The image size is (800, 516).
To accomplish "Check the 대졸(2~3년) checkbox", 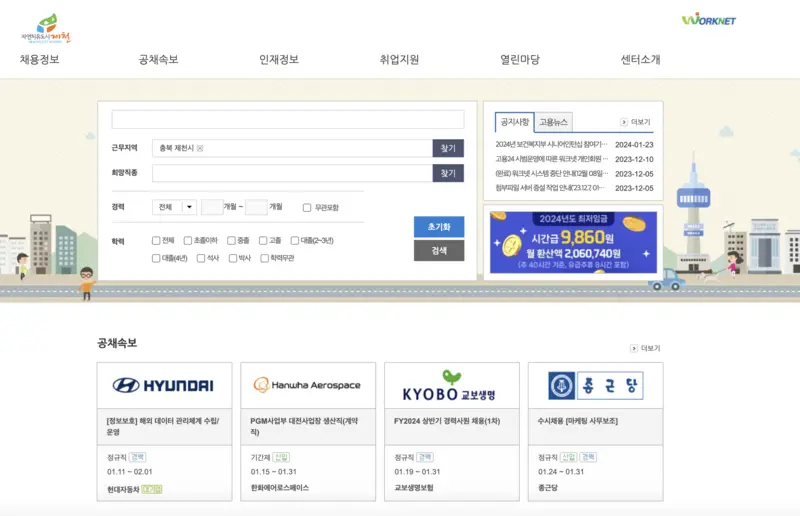I will point(295,240).
